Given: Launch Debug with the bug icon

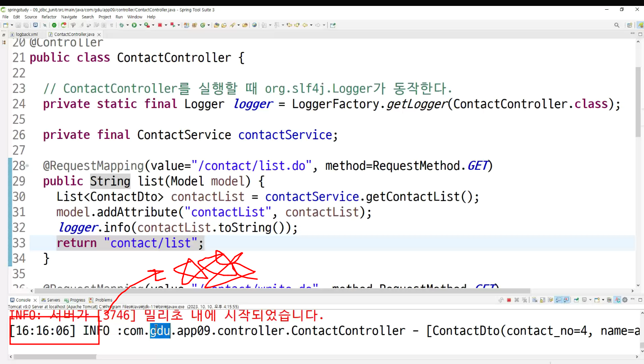Looking at the screenshot, I should pyautogui.click(x=121, y=25).
